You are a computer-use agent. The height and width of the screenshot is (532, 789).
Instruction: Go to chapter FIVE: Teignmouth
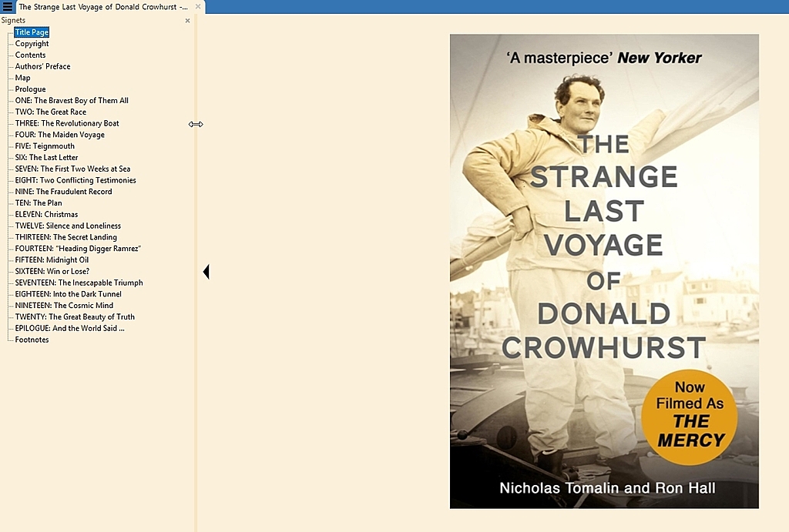click(45, 146)
